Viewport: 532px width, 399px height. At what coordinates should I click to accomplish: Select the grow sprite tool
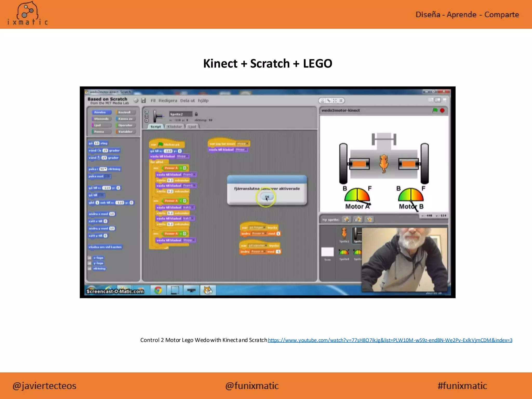(x=335, y=101)
